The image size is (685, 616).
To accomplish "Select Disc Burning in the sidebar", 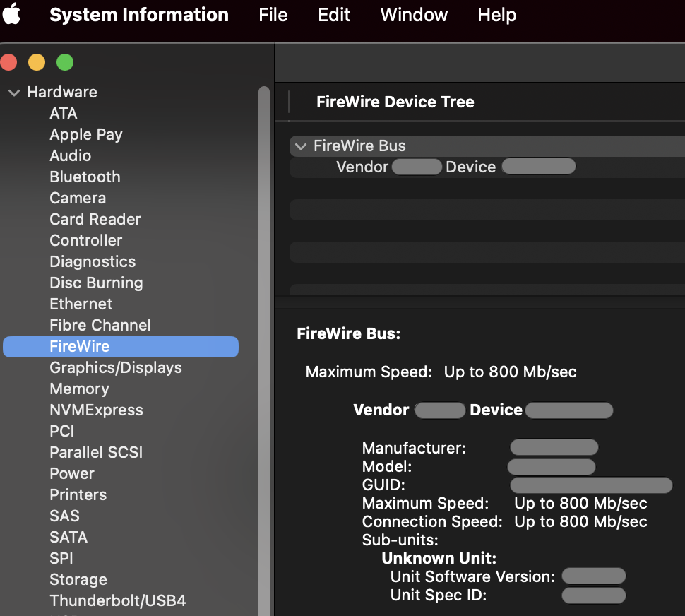I will tap(96, 283).
